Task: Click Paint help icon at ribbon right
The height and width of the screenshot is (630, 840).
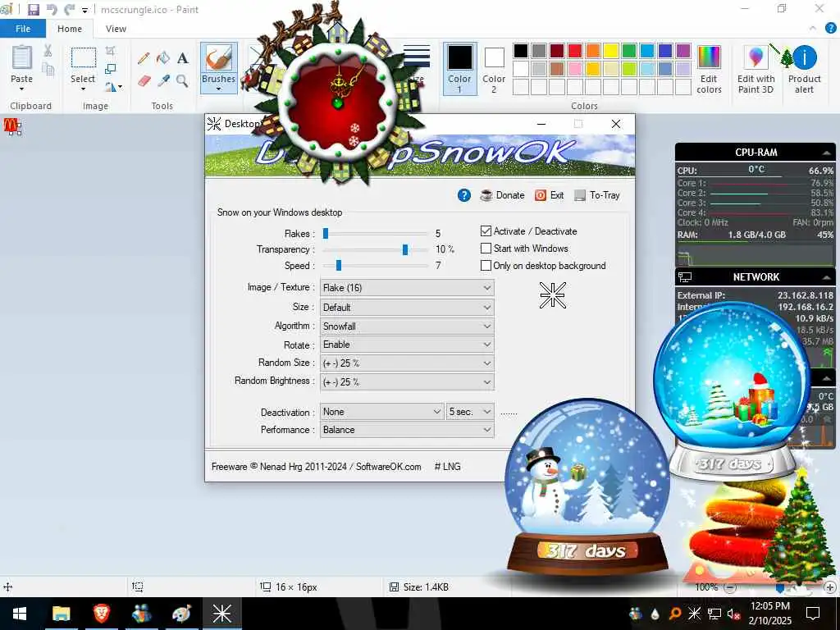Action: pos(831,29)
